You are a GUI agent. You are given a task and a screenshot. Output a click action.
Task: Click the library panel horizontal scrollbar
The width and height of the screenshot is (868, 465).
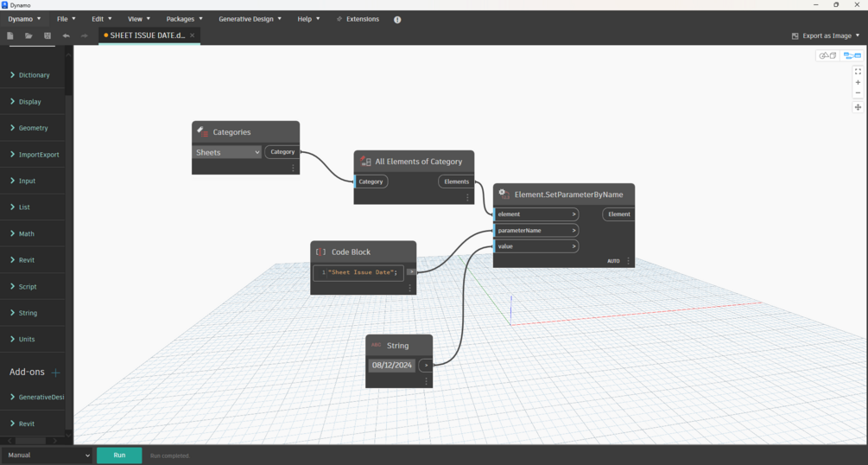click(x=32, y=441)
